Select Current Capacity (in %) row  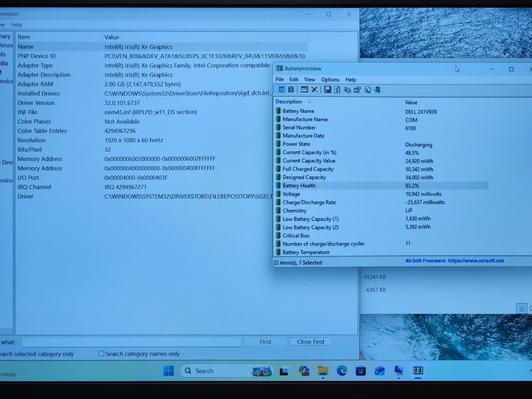pos(382,152)
